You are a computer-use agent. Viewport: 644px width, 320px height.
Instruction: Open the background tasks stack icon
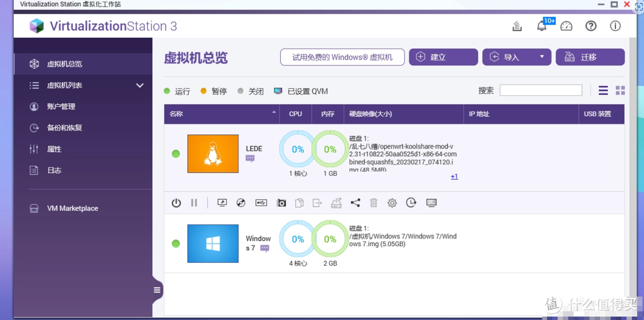[x=517, y=26]
